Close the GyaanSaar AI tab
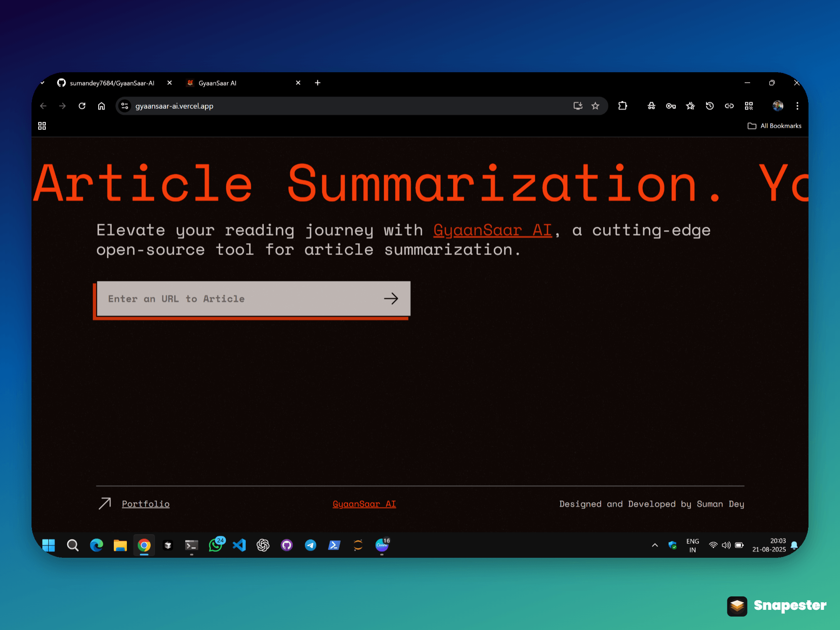840x630 pixels. tap(298, 83)
